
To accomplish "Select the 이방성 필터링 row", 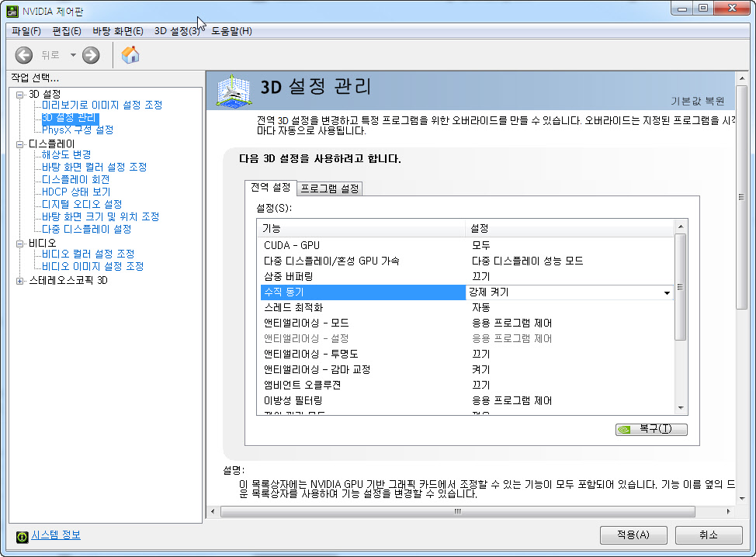I will click(x=466, y=401).
